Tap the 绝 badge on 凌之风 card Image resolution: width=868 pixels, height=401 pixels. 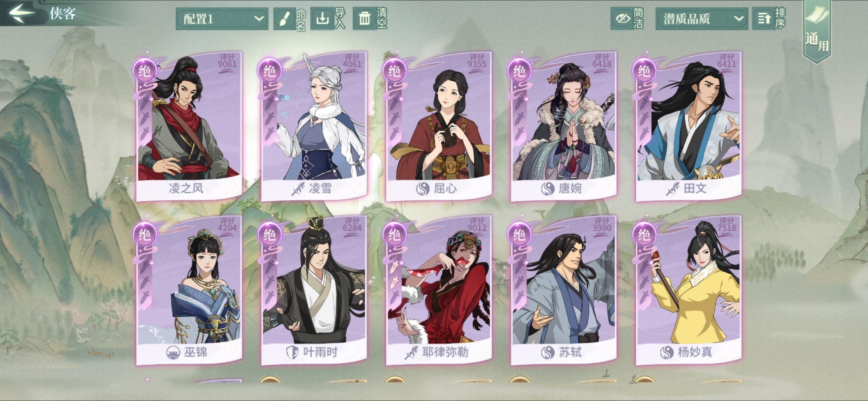coord(144,71)
